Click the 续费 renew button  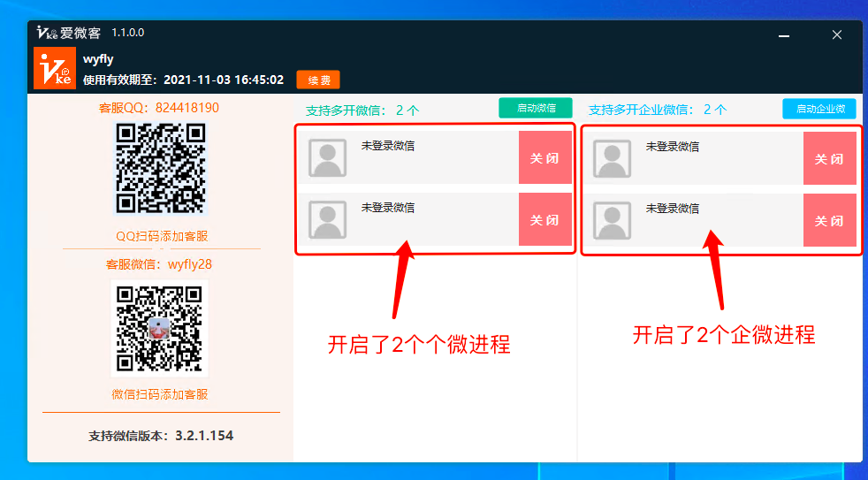point(318,80)
